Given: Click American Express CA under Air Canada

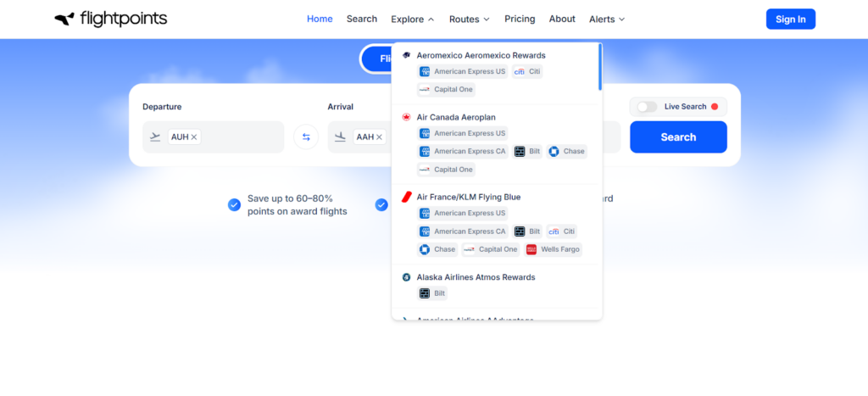Looking at the screenshot, I should [x=464, y=151].
